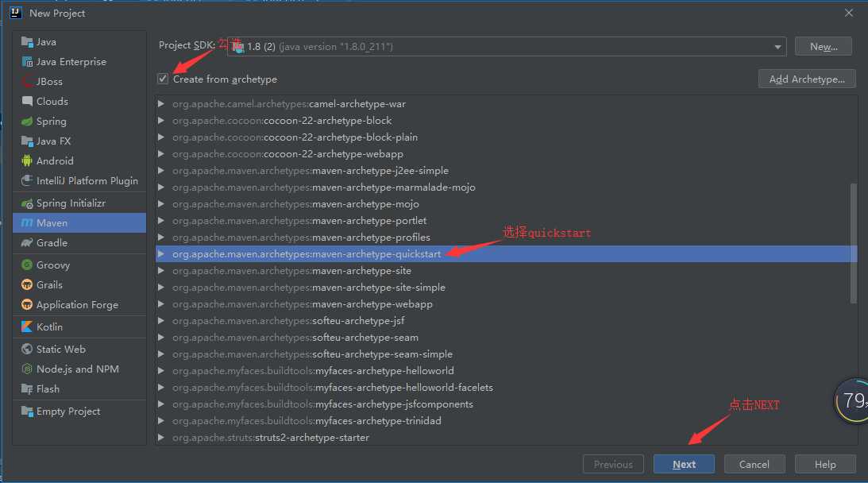This screenshot has width=868, height=483.
Task: Expand the softeu-archetype-jsf node
Action: [x=160, y=321]
